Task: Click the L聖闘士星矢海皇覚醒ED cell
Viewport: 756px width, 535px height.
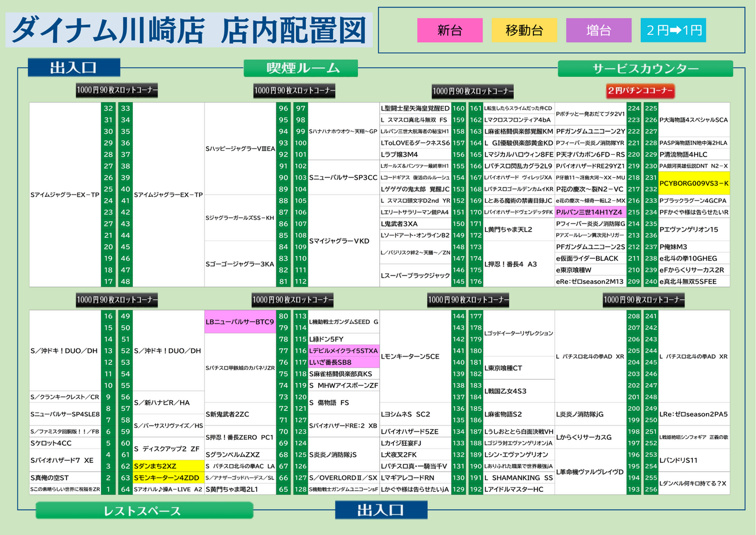Action: (x=415, y=108)
